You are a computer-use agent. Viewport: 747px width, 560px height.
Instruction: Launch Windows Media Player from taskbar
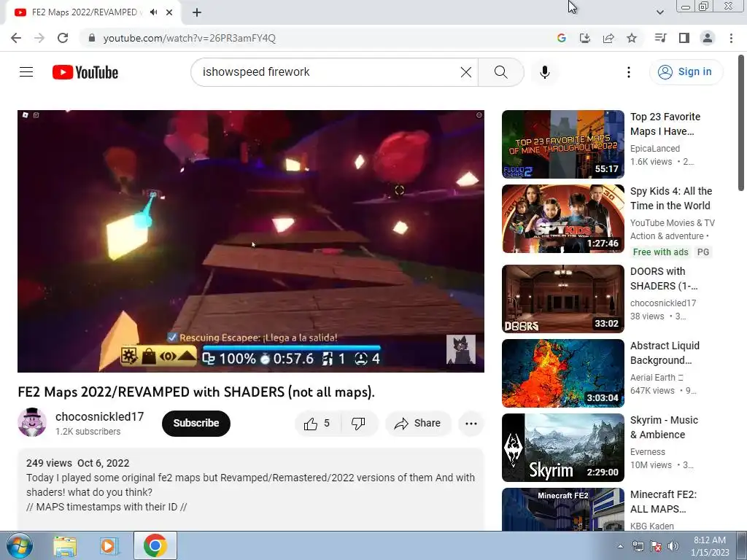tap(109, 546)
